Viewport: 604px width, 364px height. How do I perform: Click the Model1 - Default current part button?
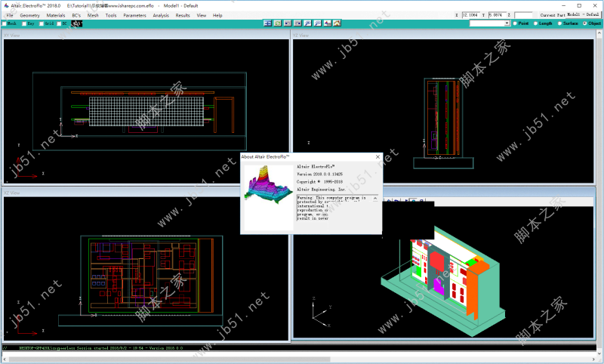583,14
